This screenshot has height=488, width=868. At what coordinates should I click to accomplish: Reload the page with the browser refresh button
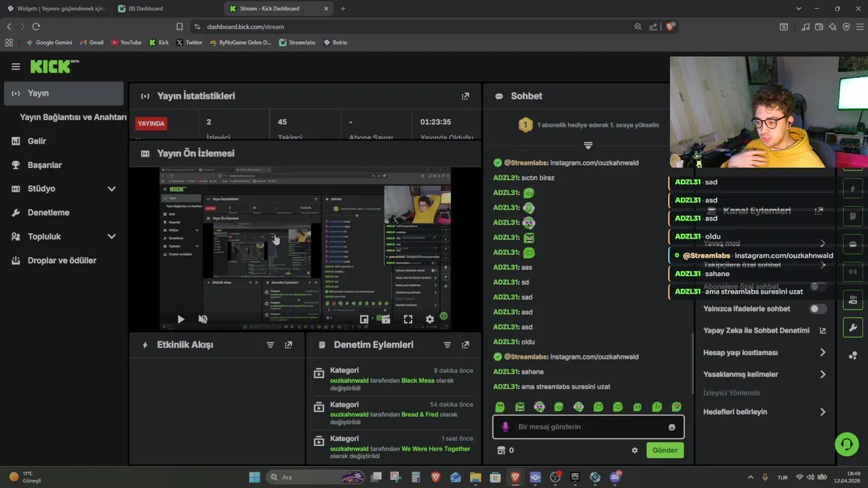pos(36,26)
